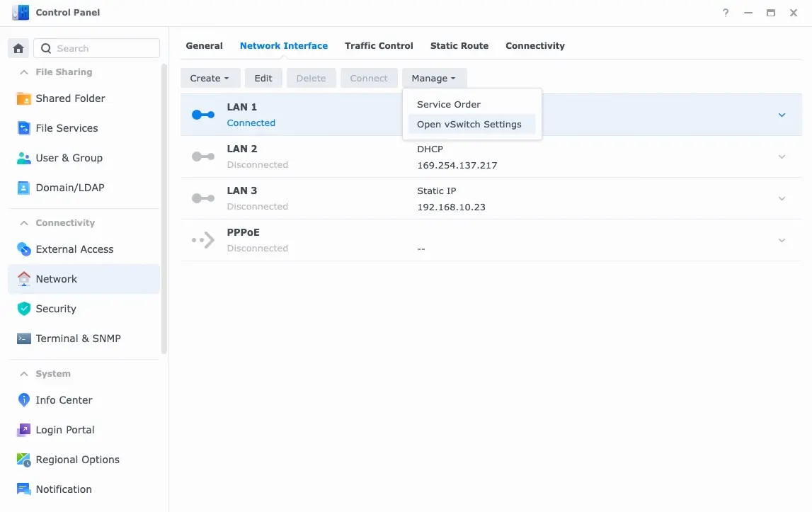Open User & Group icon
This screenshot has height=512, width=812.
(x=24, y=158)
